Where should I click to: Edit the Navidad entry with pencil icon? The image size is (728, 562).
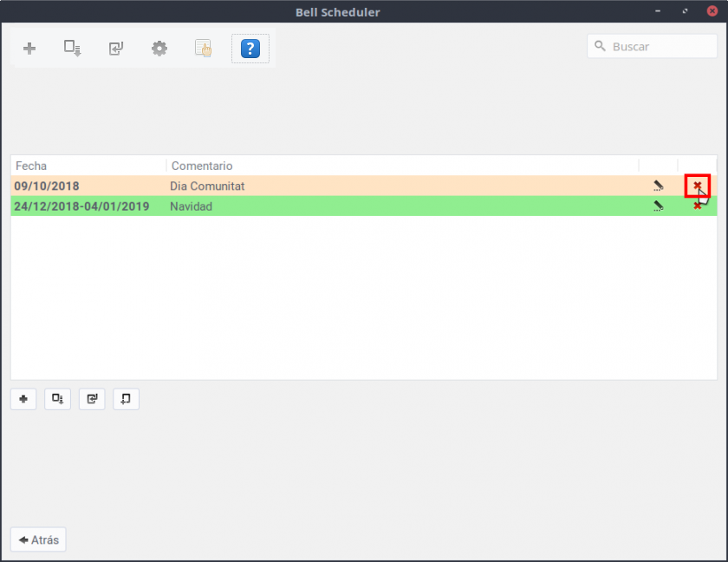tap(659, 206)
